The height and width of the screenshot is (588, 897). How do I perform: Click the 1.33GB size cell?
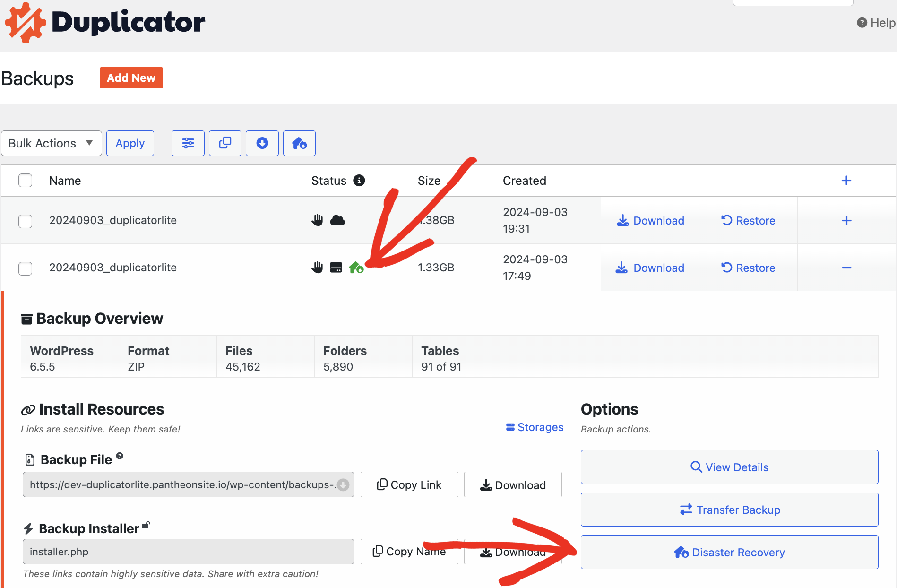click(x=436, y=268)
